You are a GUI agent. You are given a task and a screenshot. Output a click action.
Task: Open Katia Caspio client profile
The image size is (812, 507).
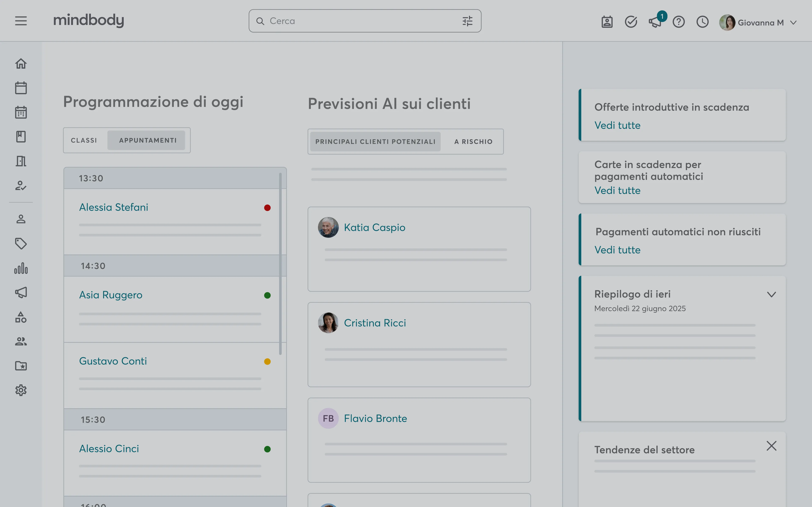[374, 227]
